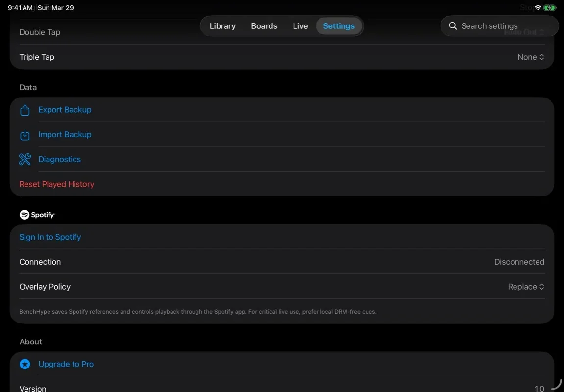This screenshot has width=564, height=392.
Task: Reset the played history
Action: point(56,184)
